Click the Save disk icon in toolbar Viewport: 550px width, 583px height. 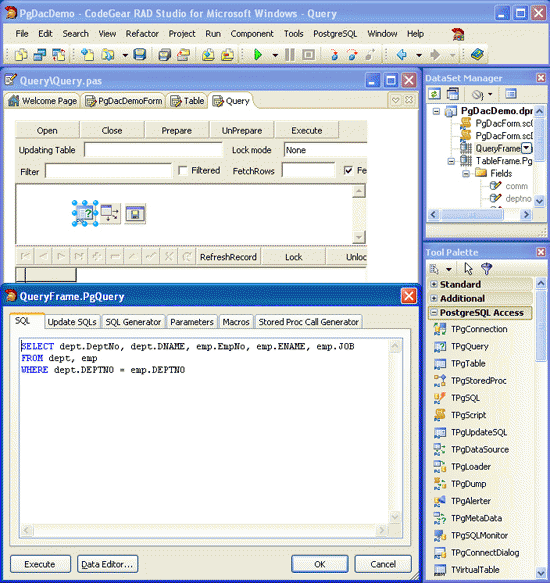point(140,55)
